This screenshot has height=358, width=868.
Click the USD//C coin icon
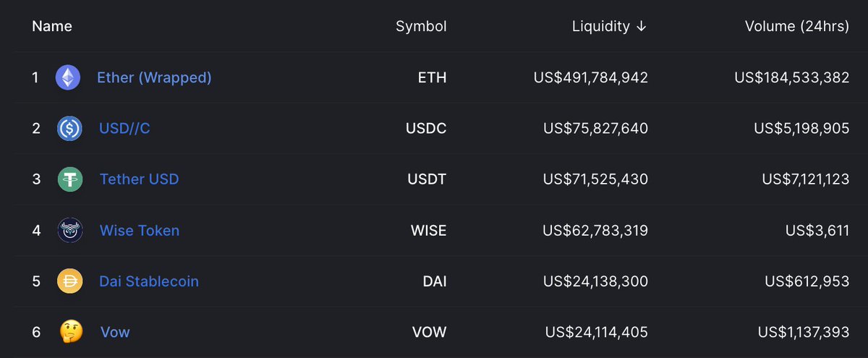[70, 129]
